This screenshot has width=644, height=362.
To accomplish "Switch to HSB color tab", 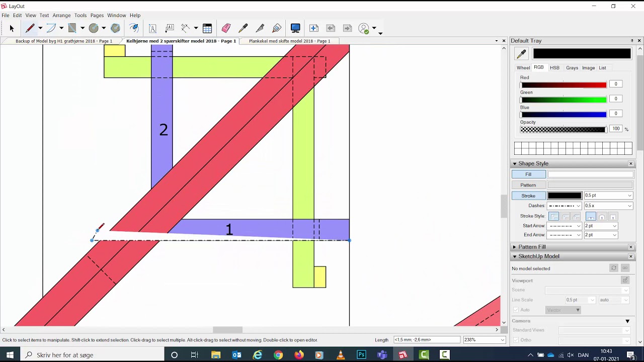I will click(554, 68).
